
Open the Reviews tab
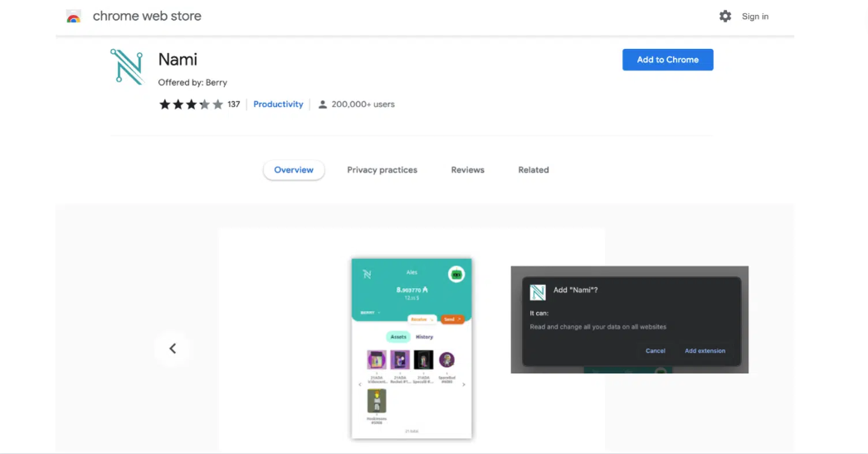pyautogui.click(x=468, y=170)
